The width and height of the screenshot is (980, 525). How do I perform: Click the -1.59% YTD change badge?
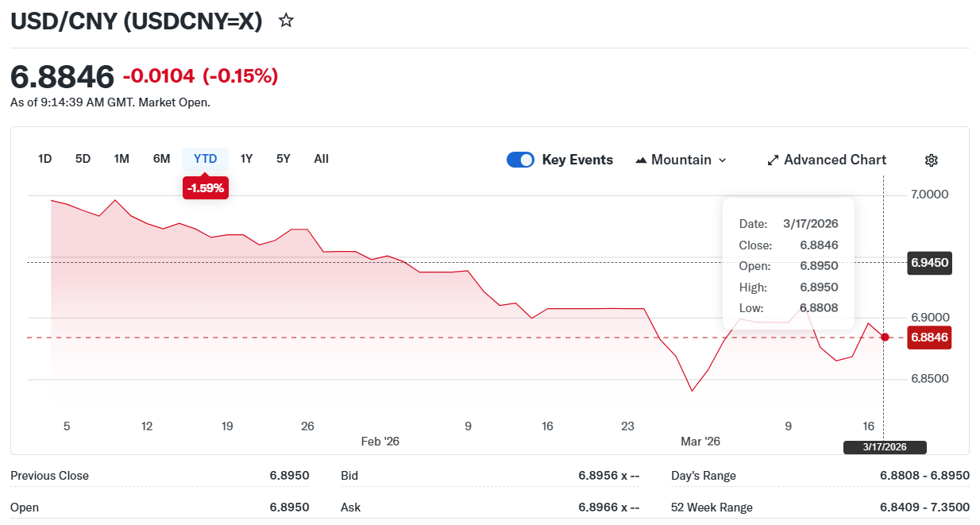click(206, 188)
